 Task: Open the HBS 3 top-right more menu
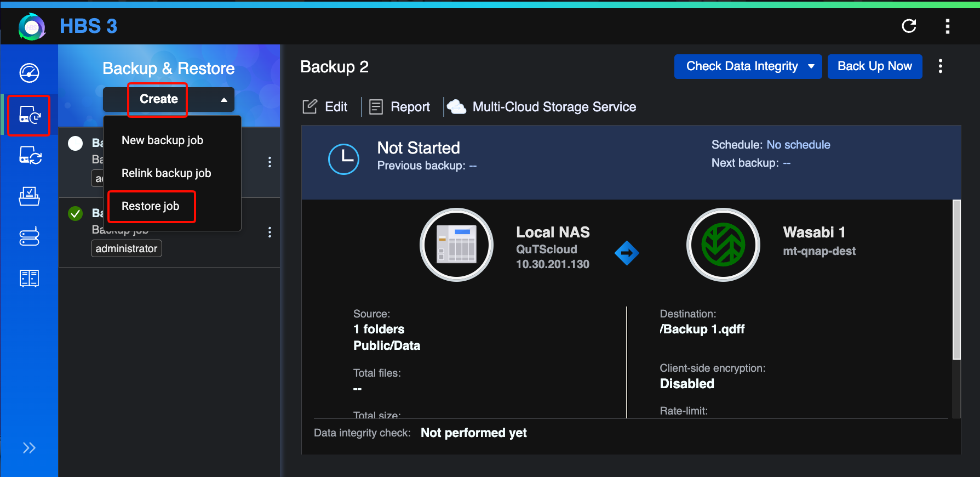point(947,26)
